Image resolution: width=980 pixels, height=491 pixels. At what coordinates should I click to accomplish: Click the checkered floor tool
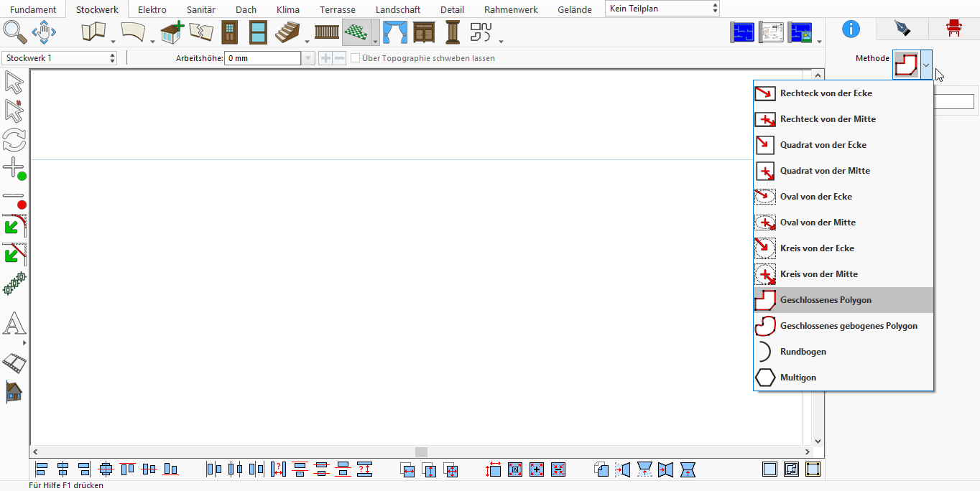click(x=356, y=32)
